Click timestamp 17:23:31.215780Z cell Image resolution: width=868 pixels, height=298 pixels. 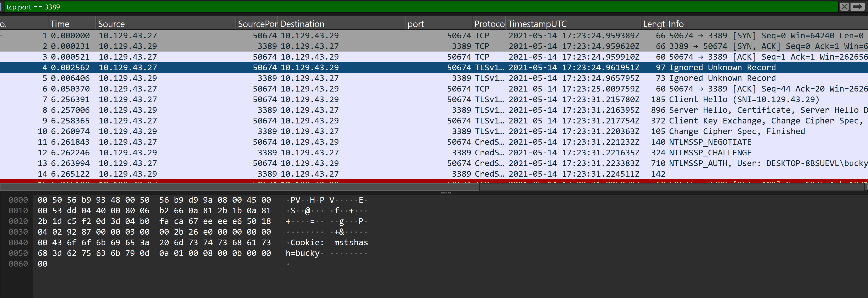click(x=574, y=99)
